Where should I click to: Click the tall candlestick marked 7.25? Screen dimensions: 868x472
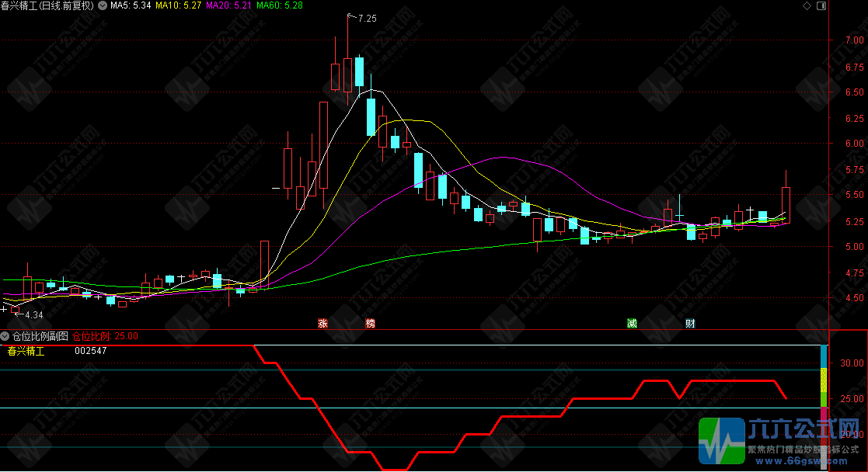(x=347, y=61)
